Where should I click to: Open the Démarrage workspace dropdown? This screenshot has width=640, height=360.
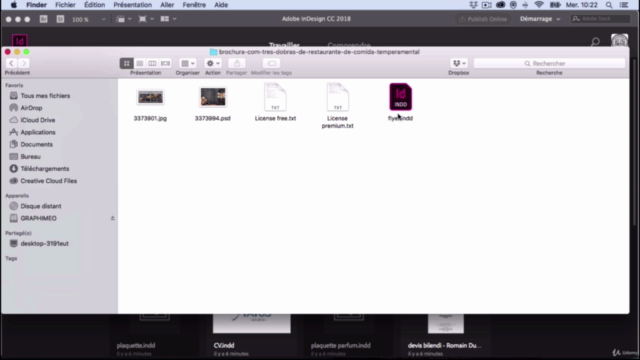point(540,19)
